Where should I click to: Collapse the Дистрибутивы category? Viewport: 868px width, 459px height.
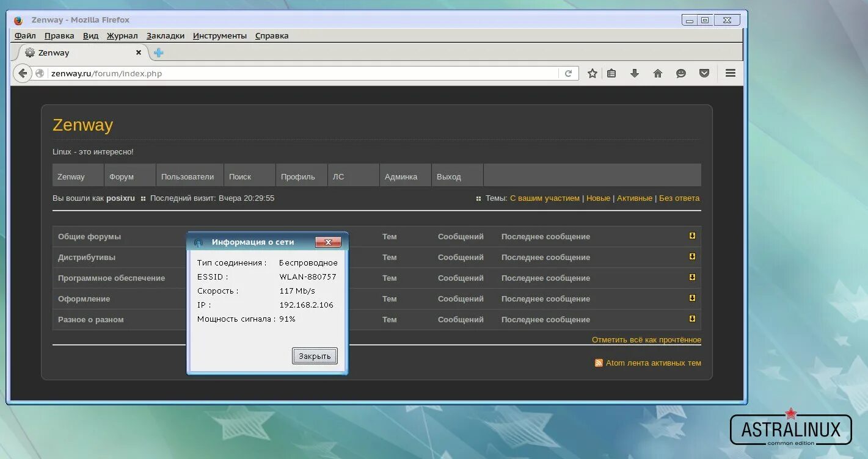click(x=692, y=256)
